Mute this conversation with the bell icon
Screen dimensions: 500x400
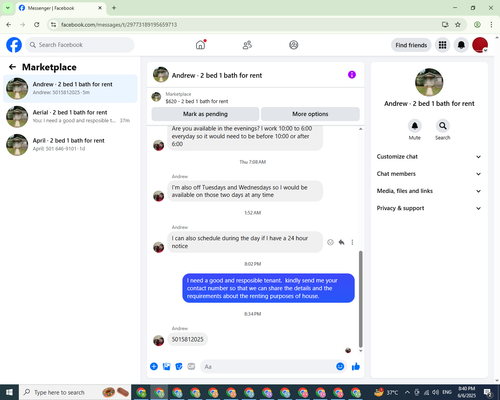[x=415, y=126]
